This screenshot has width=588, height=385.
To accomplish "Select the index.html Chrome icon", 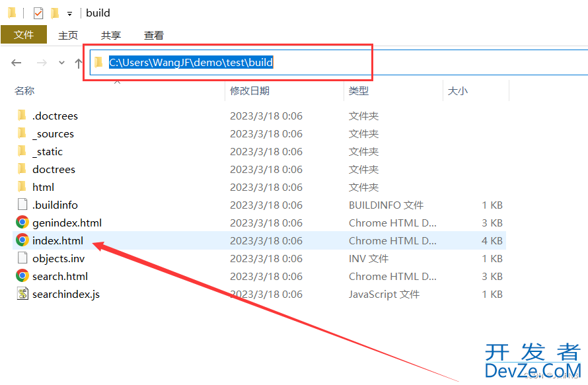I will pos(22,240).
